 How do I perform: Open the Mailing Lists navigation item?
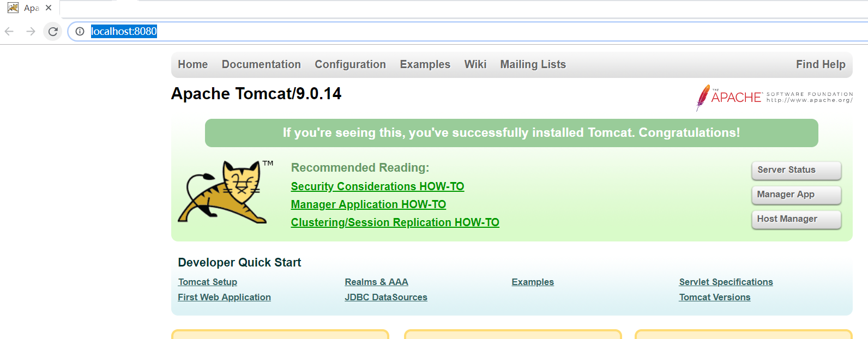click(x=533, y=64)
